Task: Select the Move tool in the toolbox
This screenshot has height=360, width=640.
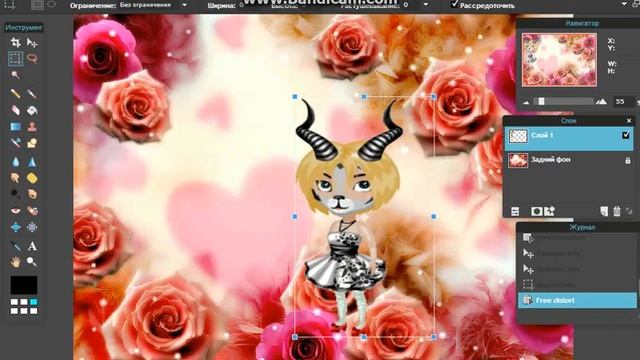Action: click(x=32, y=42)
